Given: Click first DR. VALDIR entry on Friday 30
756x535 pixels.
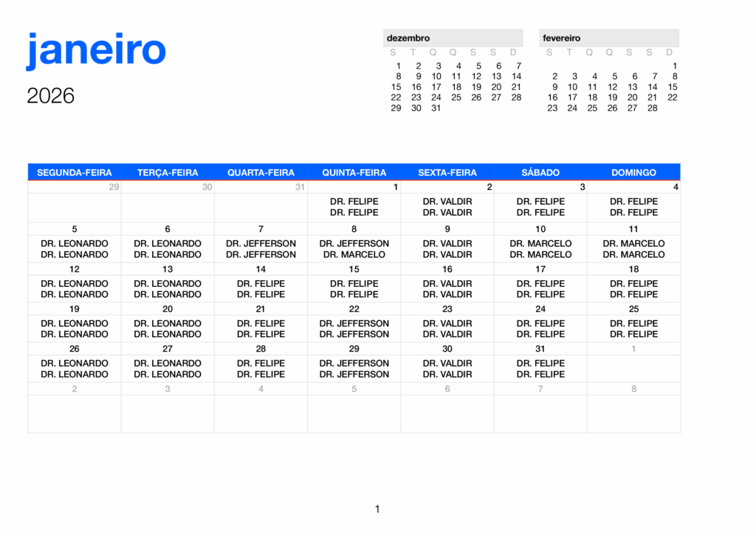Looking at the screenshot, I should (x=447, y=363).
